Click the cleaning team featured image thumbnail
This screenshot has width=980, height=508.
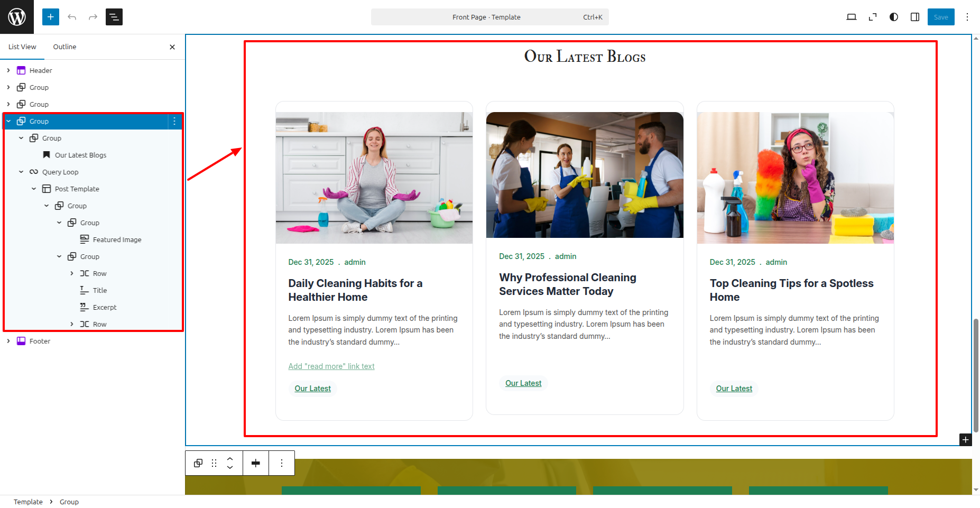tap(585, 175)
